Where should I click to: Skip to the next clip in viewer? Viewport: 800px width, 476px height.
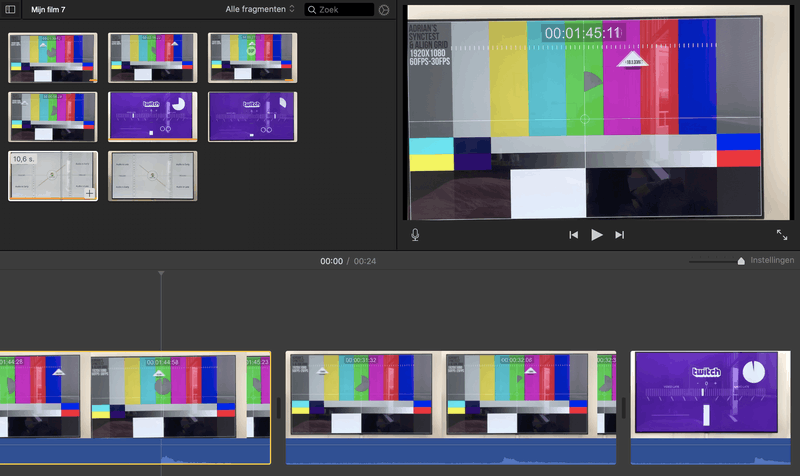click(x=619, y=235)
